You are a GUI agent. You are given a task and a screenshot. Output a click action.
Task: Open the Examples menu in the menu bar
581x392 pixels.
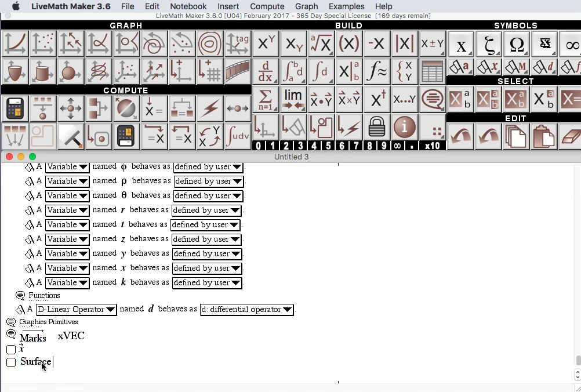346,6
